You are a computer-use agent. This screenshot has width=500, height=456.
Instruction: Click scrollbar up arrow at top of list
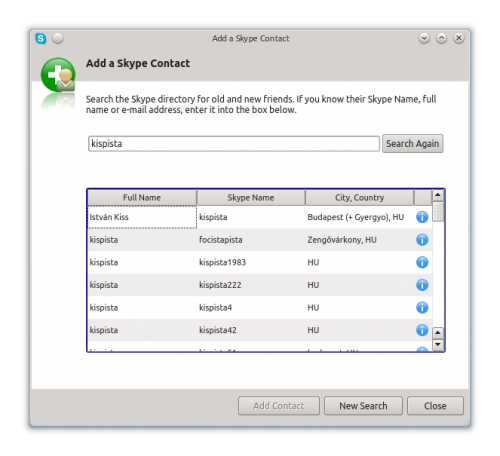438,195
